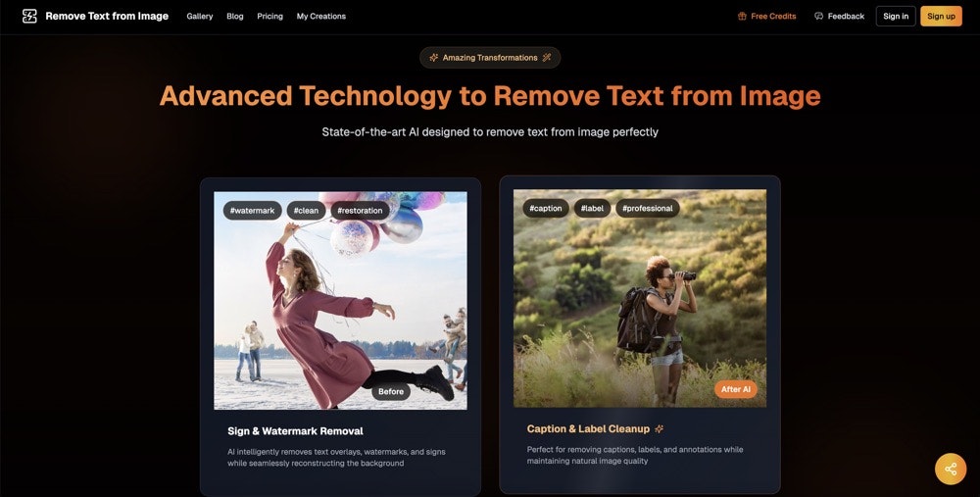Select the #clean tag
980x497 pixels.
[x=306, y=211]
